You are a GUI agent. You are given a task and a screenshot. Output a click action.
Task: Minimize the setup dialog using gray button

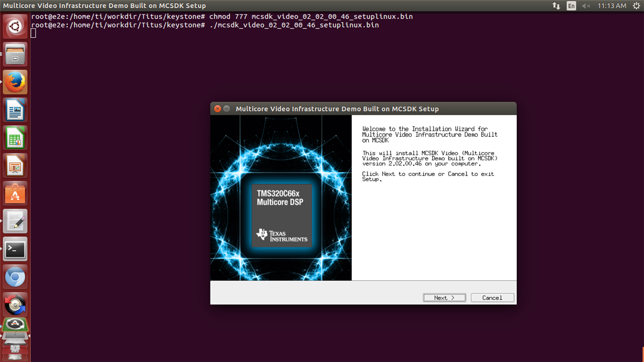pyautogui.click(x=227, y=108)
